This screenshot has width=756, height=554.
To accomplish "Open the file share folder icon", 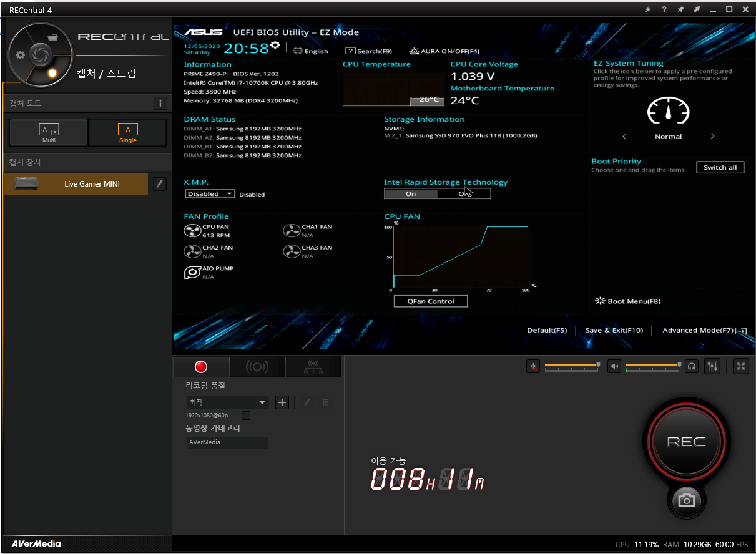I will (53, 37).
